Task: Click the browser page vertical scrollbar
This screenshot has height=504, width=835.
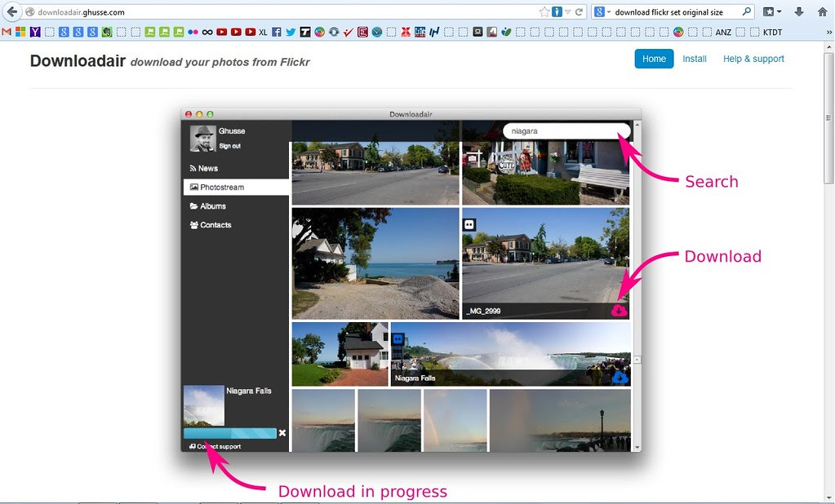Action: click(x=829, y=272)
